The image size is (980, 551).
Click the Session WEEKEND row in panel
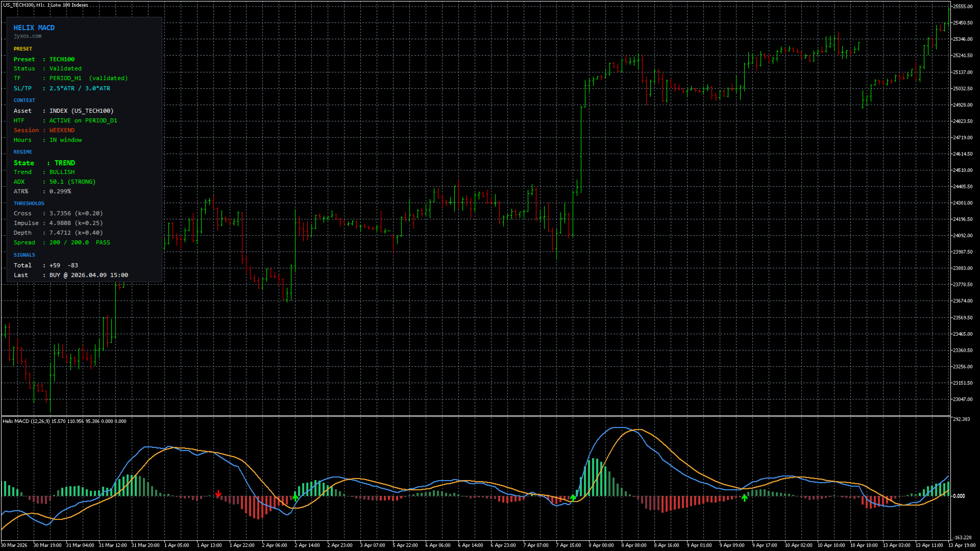[44, 130]
